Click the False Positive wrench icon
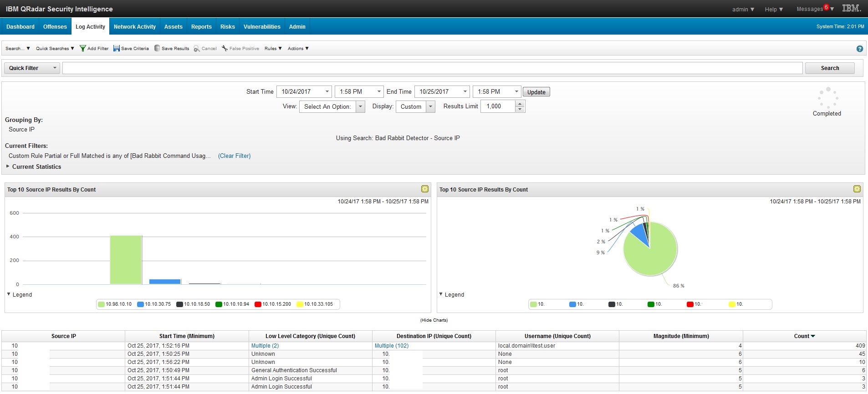Screen dimensions: 868x394 click(225, 49)
